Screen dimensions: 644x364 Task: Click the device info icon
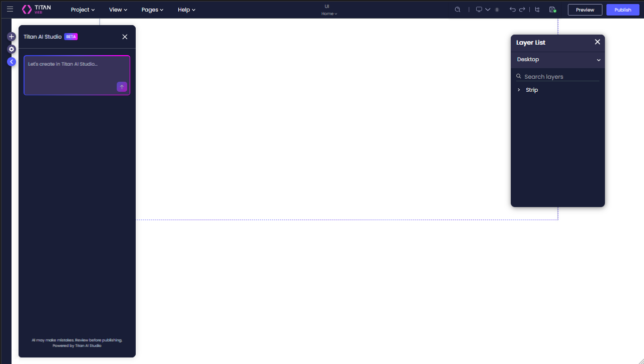(497, 10)
